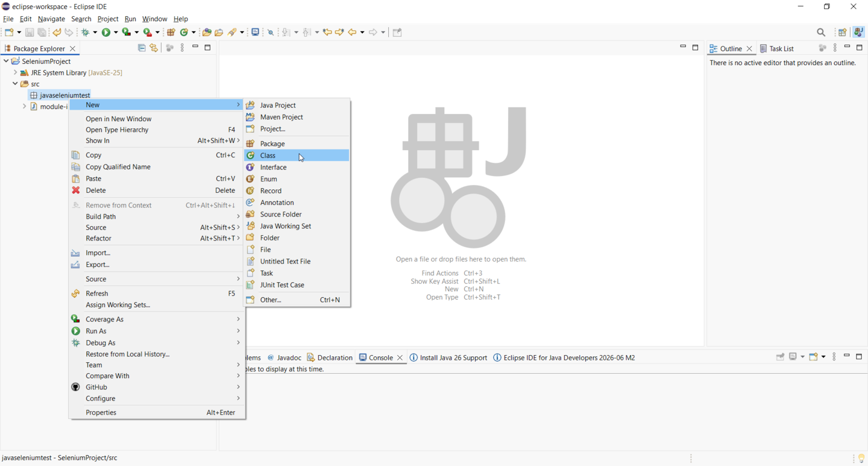Toggle Link with Editor in Package Explorer
This screenshot has height=466, width=868.
pyautogui.click(x=154, y=48)
